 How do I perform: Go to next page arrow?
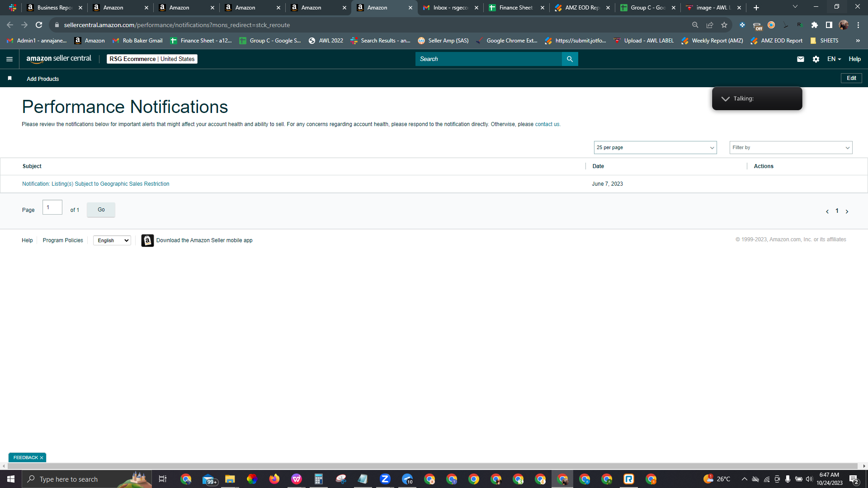pos(847,211)
